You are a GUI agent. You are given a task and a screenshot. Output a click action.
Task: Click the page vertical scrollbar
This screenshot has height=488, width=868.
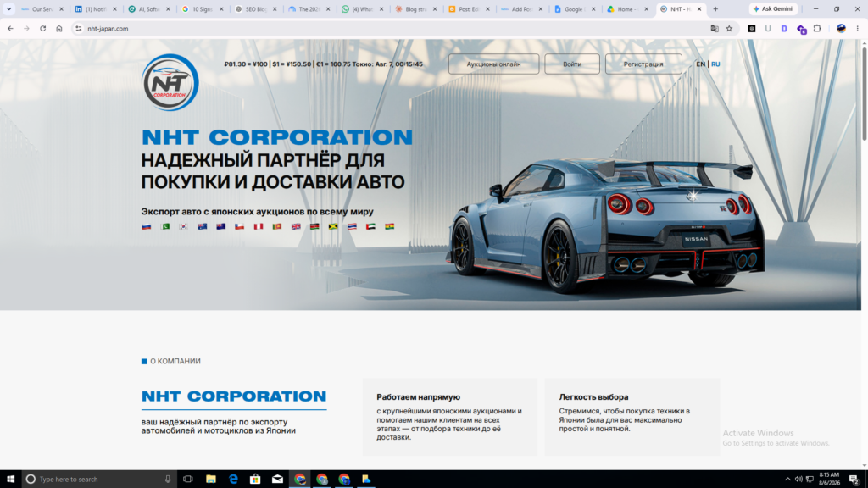point(864,94)
